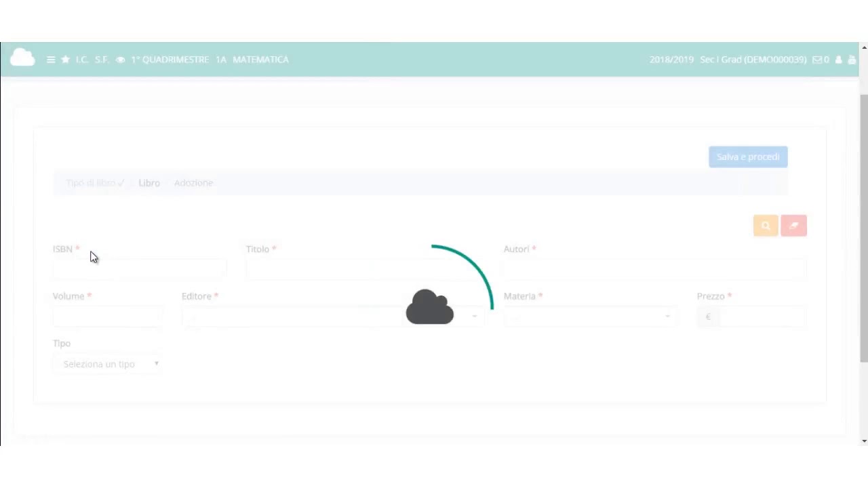The image size is (868, 488).
Task: Click the cloud logo in the header
Action: (22, 58)
